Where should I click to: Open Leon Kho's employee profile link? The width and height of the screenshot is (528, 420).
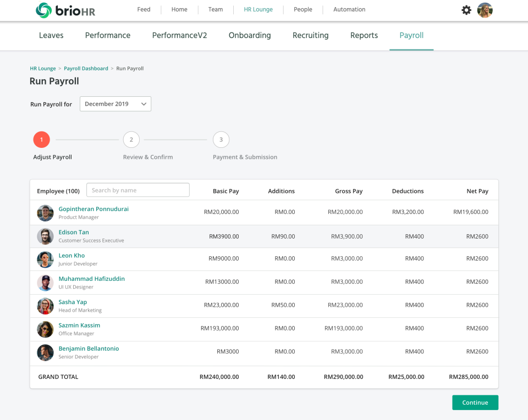[x=71, y=256]
